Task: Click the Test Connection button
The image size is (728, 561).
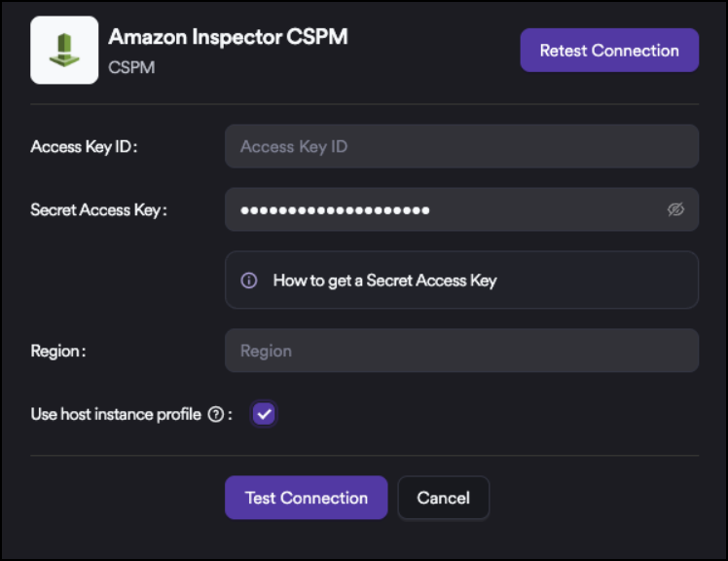Action: click(x=306, y=498)
